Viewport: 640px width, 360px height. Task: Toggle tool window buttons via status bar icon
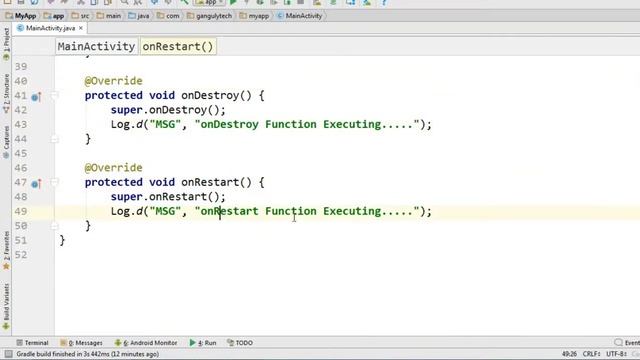pyautogui.click(x=8, y=354)
